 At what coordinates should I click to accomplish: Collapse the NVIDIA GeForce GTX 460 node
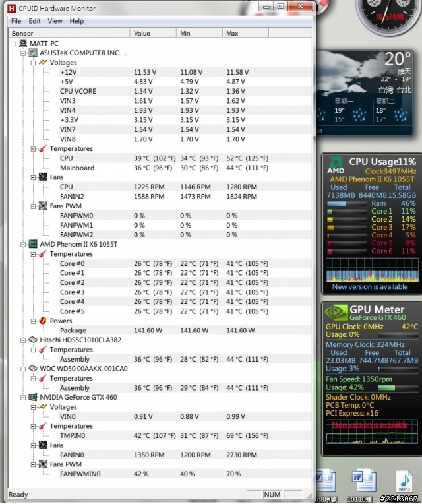point(23,398)
